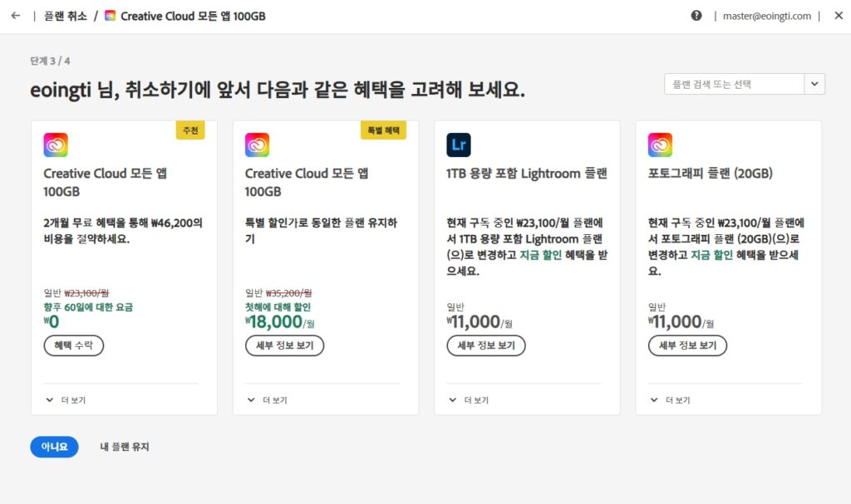Screen dimensions: 851x504
Task: Click the ₩11,000/월 price on the 포토그래피 card
Action: point(681,321)
